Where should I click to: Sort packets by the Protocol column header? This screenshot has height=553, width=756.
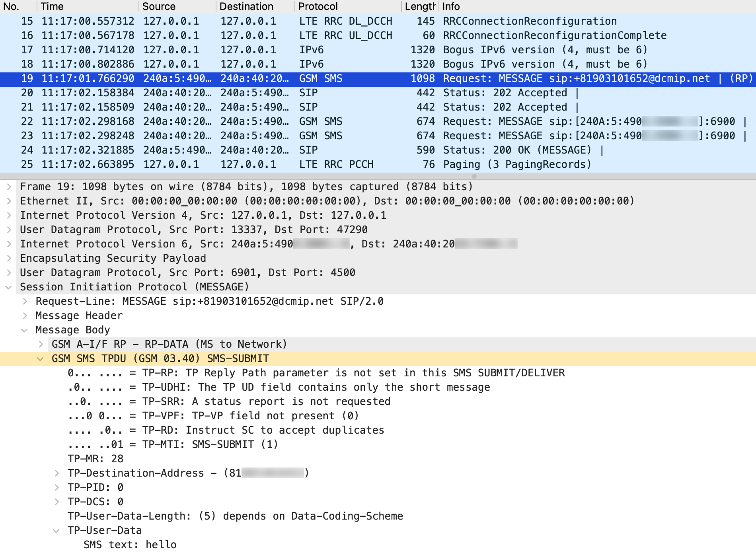coord(318,6)
